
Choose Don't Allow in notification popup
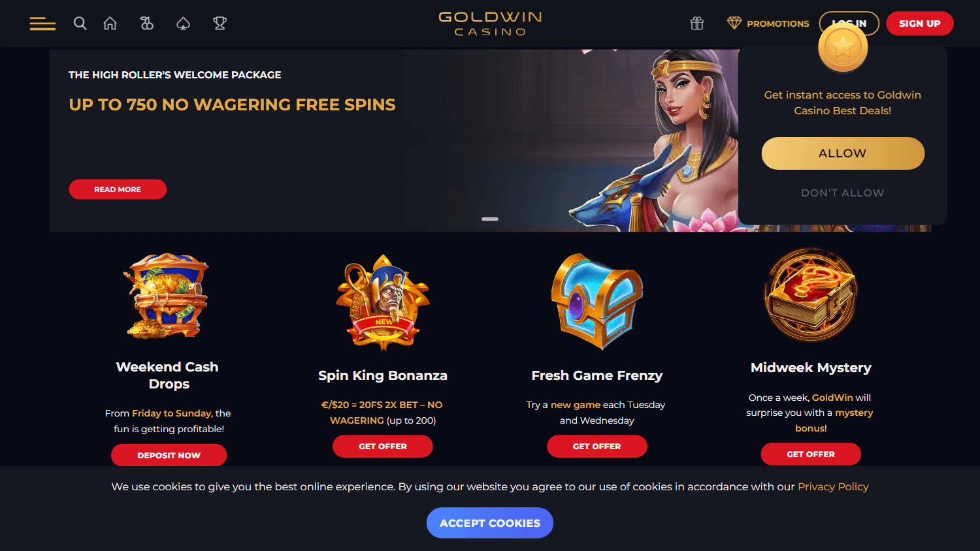tap(843, 193)
